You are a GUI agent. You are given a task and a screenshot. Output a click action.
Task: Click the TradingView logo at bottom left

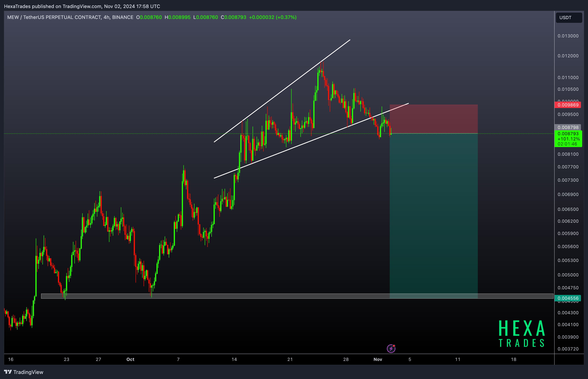[24, 372]
